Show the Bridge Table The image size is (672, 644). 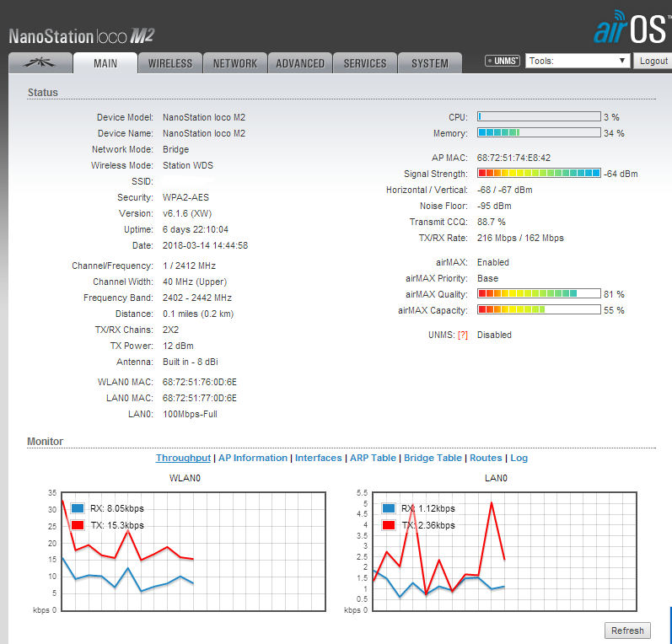point(433,458)
